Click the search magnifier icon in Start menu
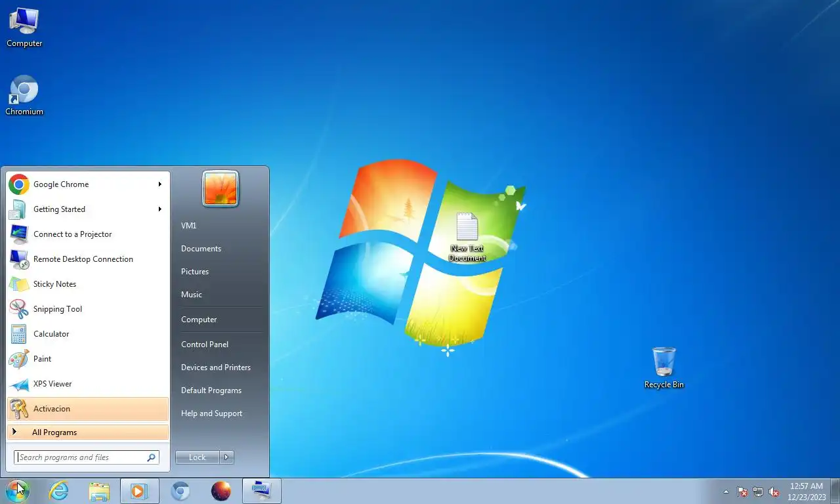This screenshot has width=840, height=504. point(151,457)
